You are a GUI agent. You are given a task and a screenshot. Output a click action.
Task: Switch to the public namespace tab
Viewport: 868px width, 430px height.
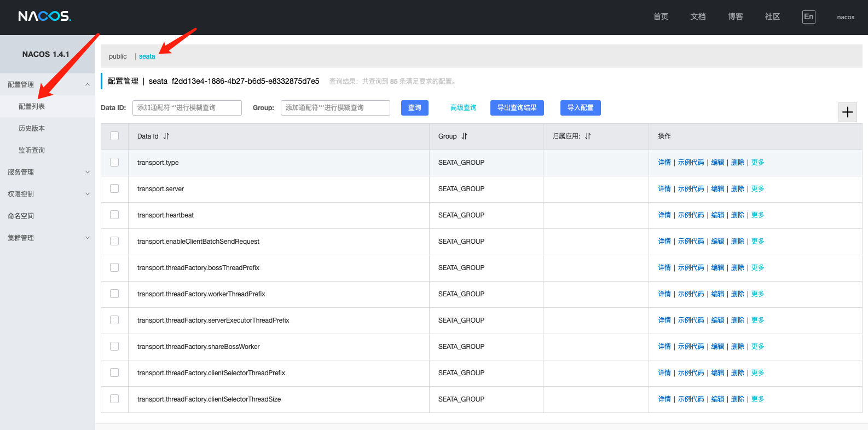[118, 56]
